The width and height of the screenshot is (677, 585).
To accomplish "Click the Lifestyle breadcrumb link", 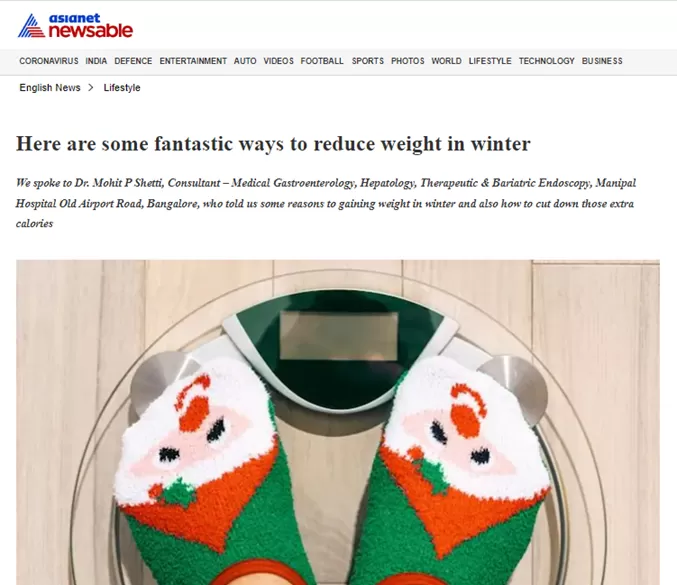I will 122,88.
